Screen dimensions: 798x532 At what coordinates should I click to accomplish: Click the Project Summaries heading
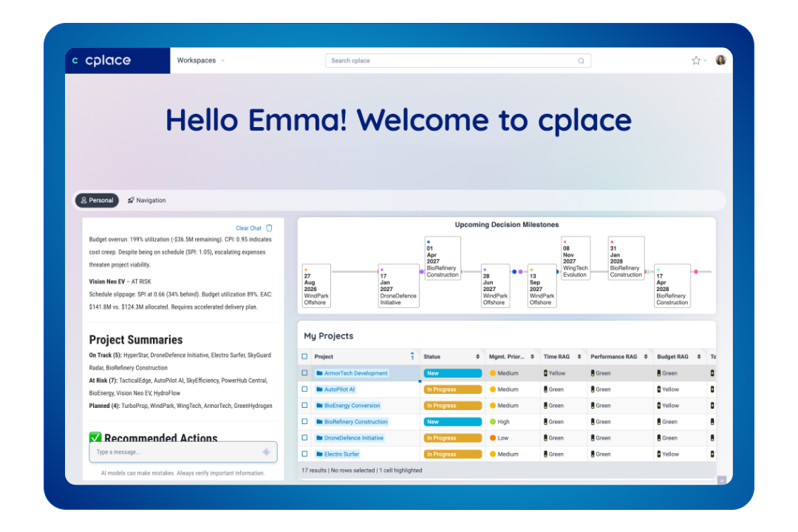(136, 340)
